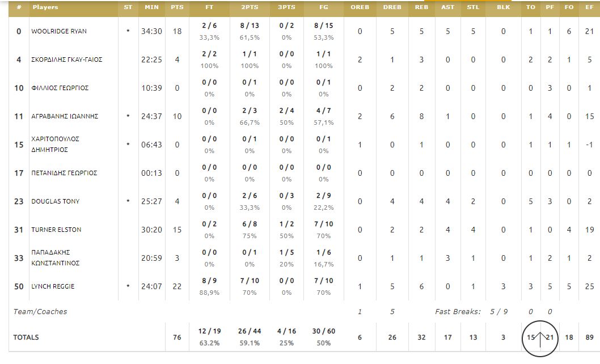
Task: Select TURNER ELSTON in the player list
Action: 56,230
